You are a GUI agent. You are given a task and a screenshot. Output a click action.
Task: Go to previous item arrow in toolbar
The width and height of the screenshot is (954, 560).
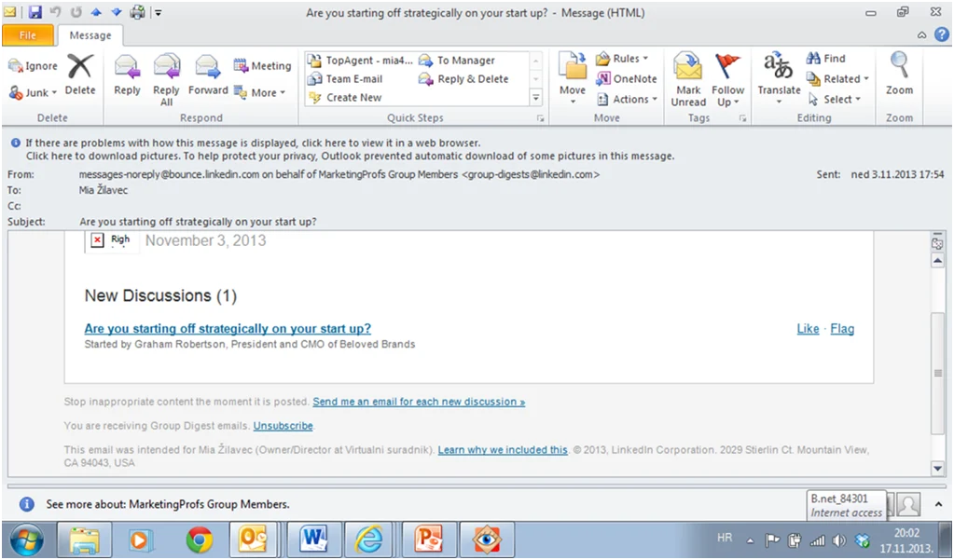(x=95, y=11)
